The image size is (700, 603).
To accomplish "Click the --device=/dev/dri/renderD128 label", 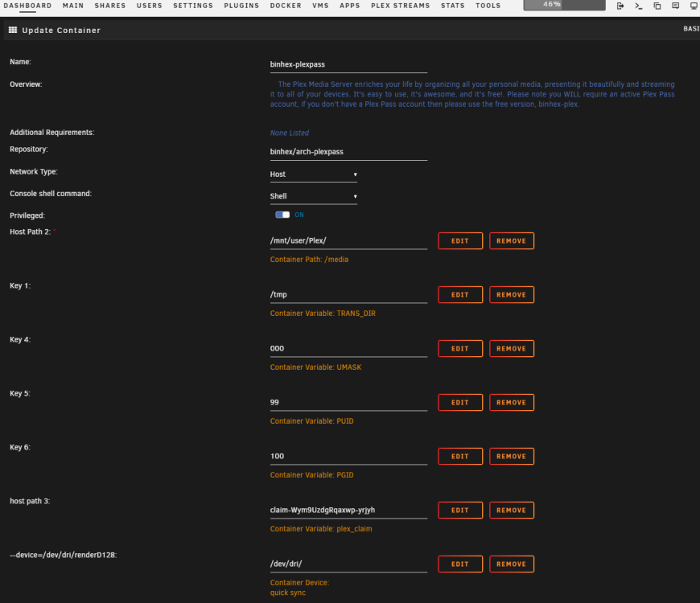I will click(x=63, y=555).
